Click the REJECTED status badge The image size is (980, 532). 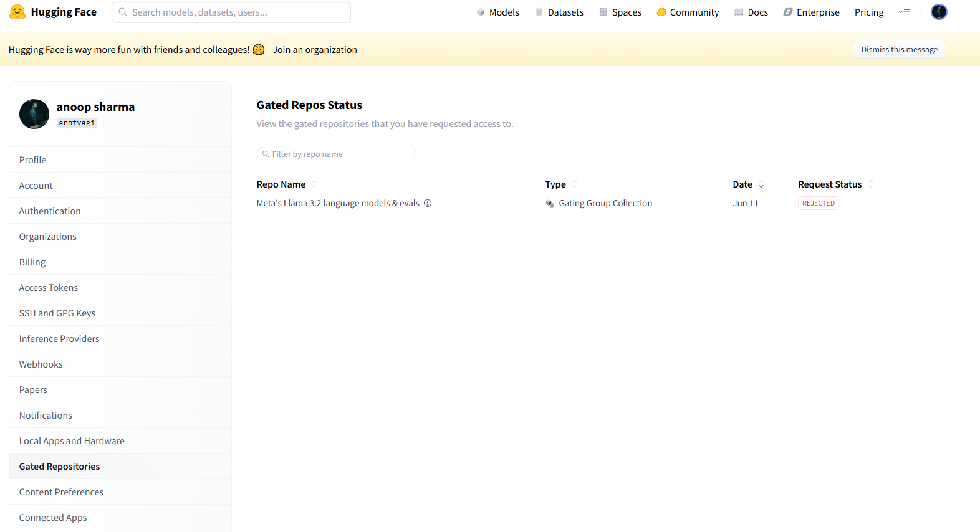point(819,203)
